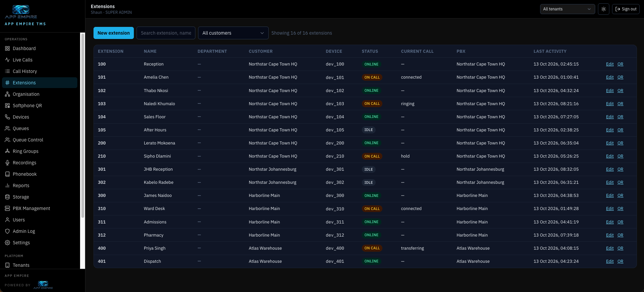Open the Ring Groups icon
This screenshot has width=644, height=292.
tap(7, 151)
